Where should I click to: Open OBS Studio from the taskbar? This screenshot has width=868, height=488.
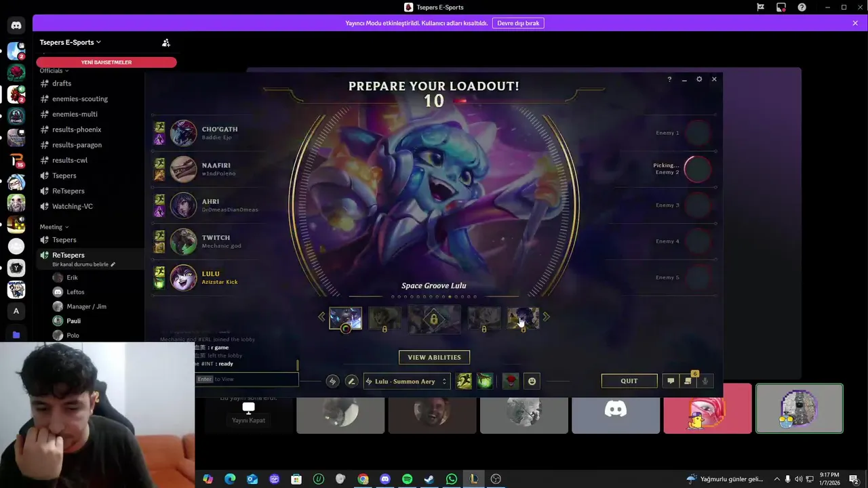[x=496, y=479]
